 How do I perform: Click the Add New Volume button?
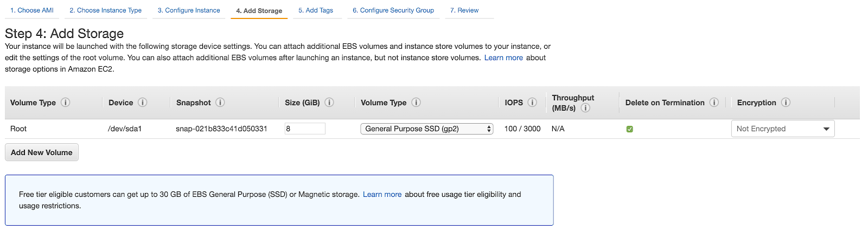point(42,152)
